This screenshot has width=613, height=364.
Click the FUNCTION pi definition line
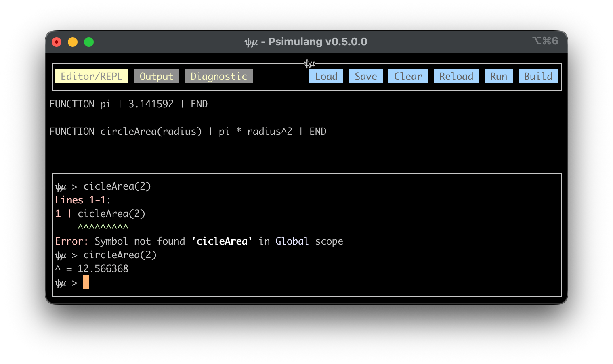(x=128, y=104)
